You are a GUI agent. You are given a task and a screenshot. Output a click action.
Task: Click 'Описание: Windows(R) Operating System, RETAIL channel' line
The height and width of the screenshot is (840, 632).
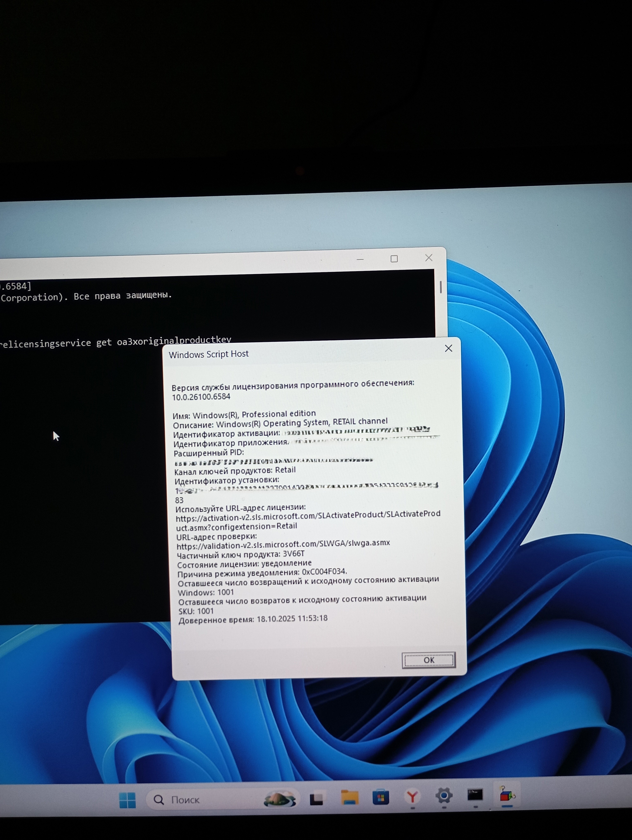pyautogui.click(x=280, y=423)
